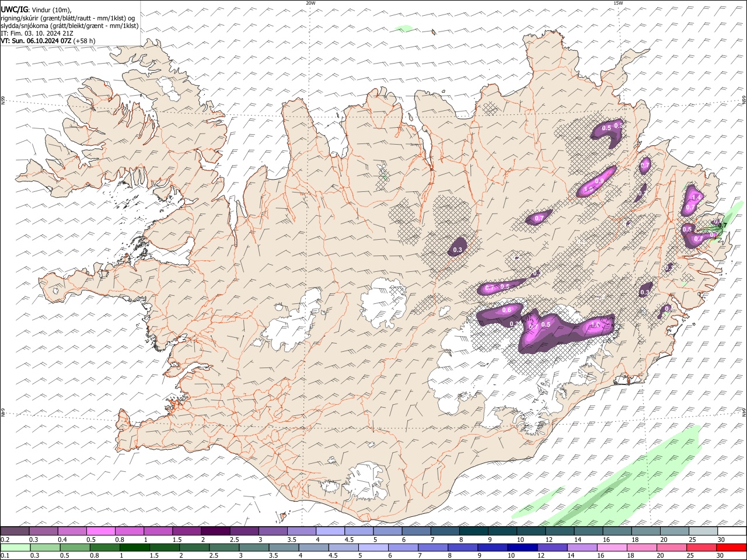Click the 'VT: Sun. 06.10.2024 07Z (+58 h)' line
The width and height of the screenshot is (747, 560).
click(48, 41)
